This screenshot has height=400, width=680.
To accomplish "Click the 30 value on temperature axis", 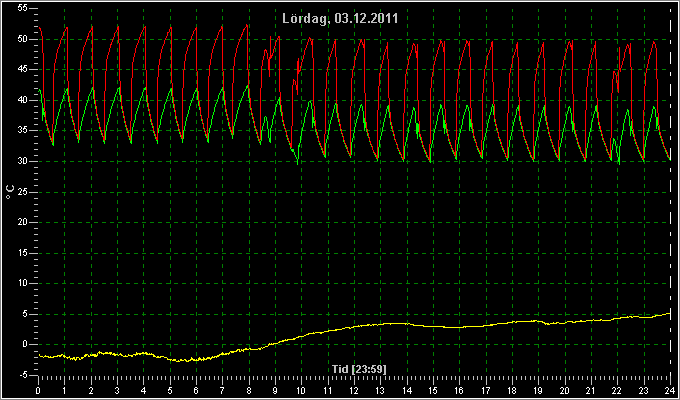I will (x=23, y=161).
